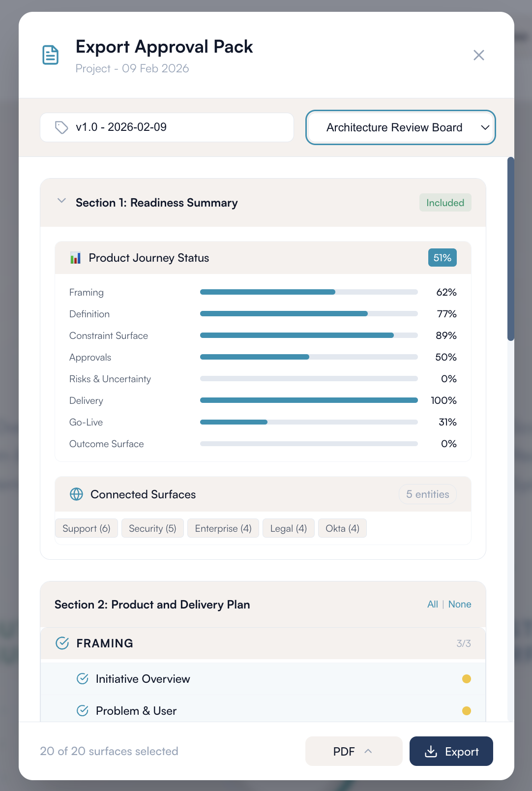The height and width of the screenshot is (791, 532).
Task: Select the Support (6) chip
Action: pos(87,528)
